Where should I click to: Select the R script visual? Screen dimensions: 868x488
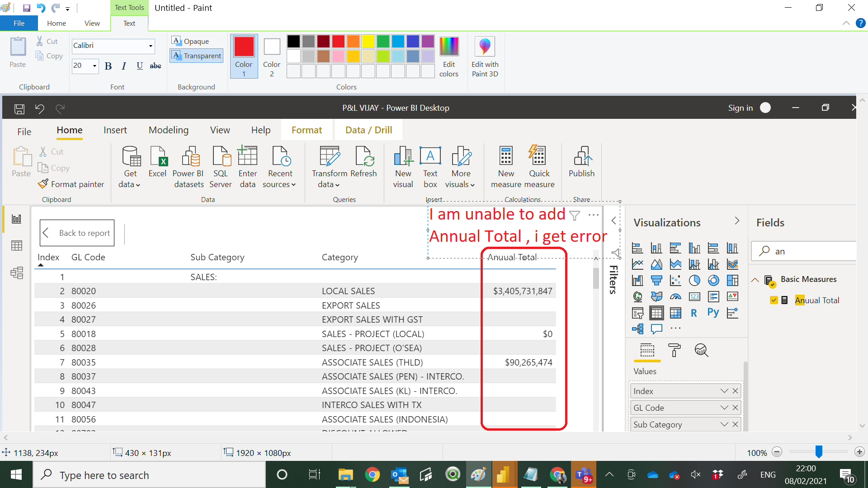pyautogui.click(x=695, y=313)
